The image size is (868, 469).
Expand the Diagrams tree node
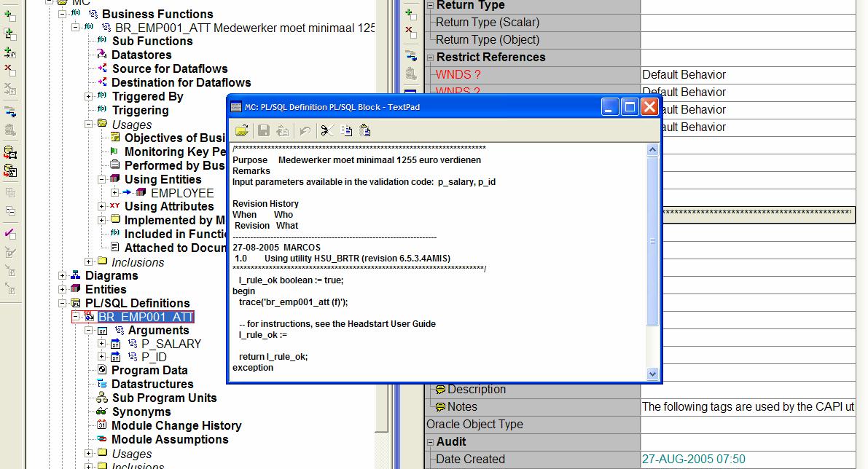tap(63, 275)
